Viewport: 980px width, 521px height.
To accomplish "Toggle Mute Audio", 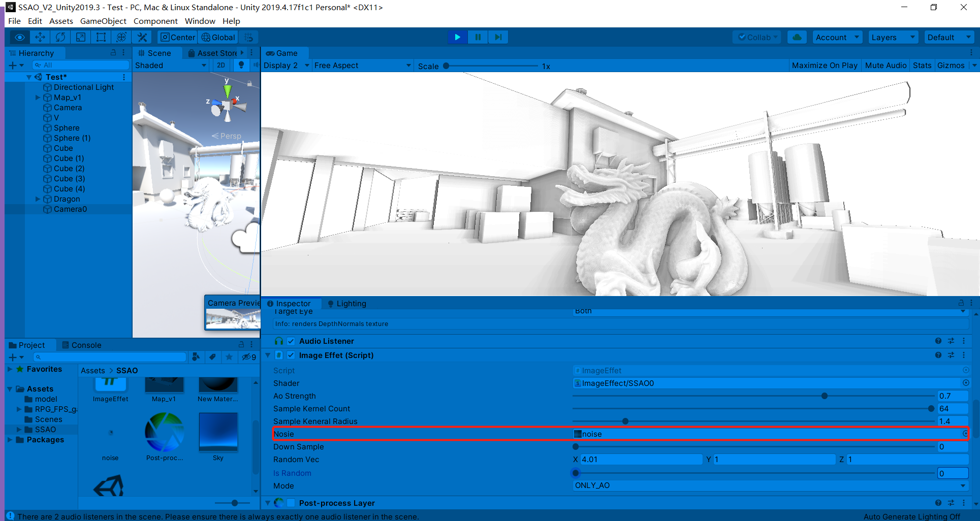I will tap(886, 65).
